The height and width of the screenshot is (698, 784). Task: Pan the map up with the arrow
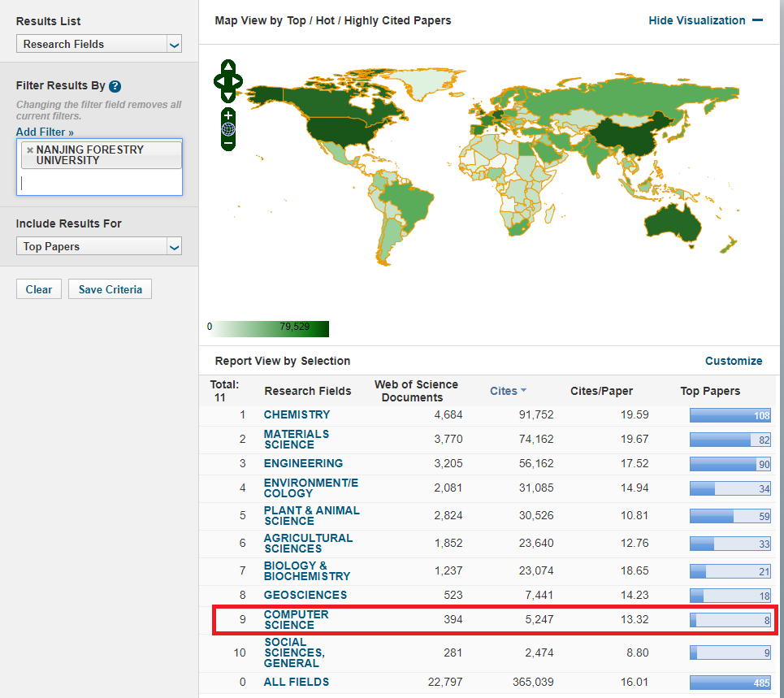228,67
